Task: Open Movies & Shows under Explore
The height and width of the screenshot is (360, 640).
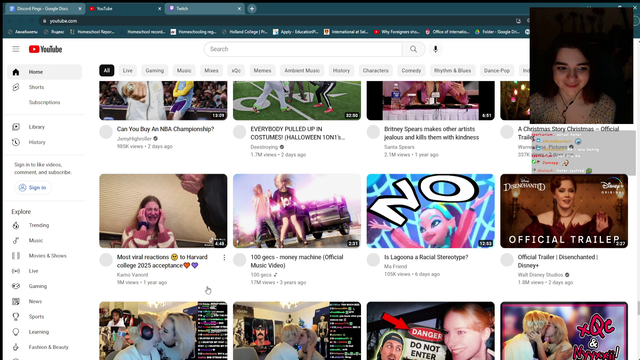Action: (x=44, y=256)
